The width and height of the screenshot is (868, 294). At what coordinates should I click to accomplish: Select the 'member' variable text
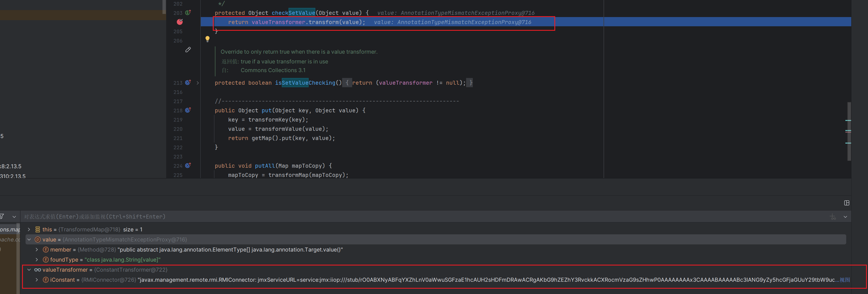pos(61,250)
